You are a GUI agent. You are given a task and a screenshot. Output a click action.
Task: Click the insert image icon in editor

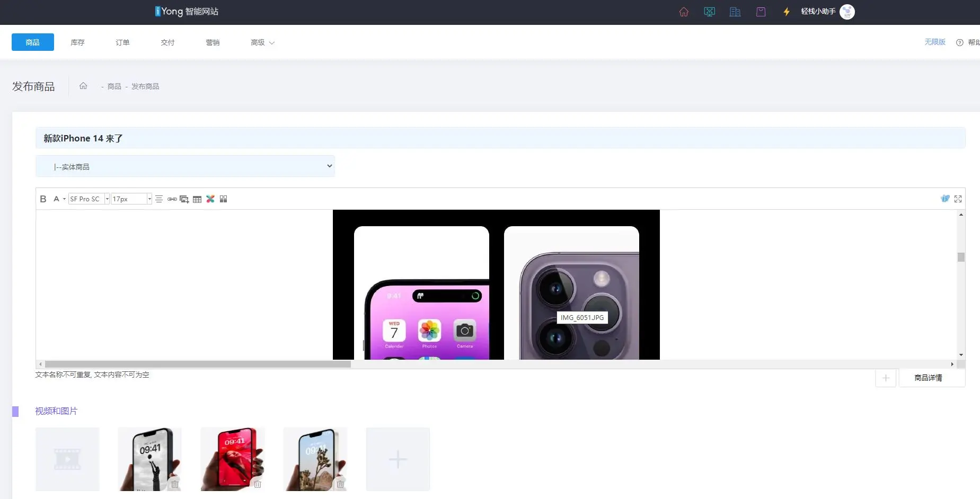click(184, 199)
